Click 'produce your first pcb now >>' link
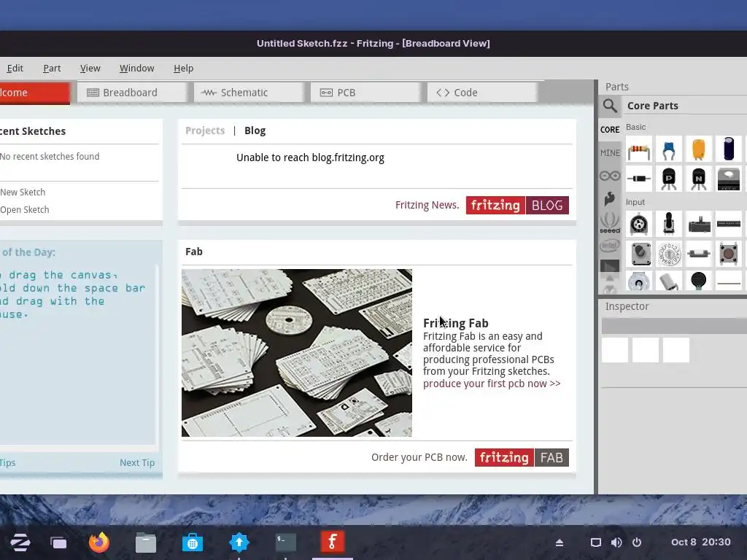Image resolution: width=747 pixels, height=560 pixels. coord(492,384)
